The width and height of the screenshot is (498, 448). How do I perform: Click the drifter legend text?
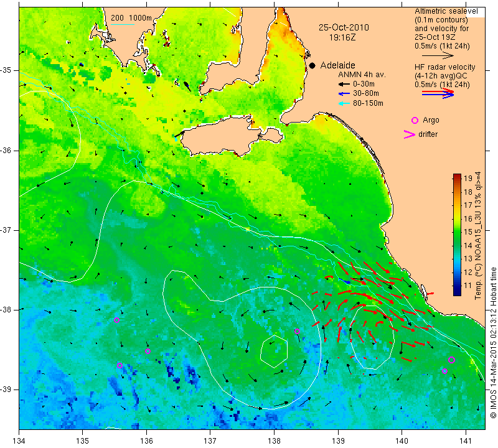pyautogui.click(x=428, y=134)
